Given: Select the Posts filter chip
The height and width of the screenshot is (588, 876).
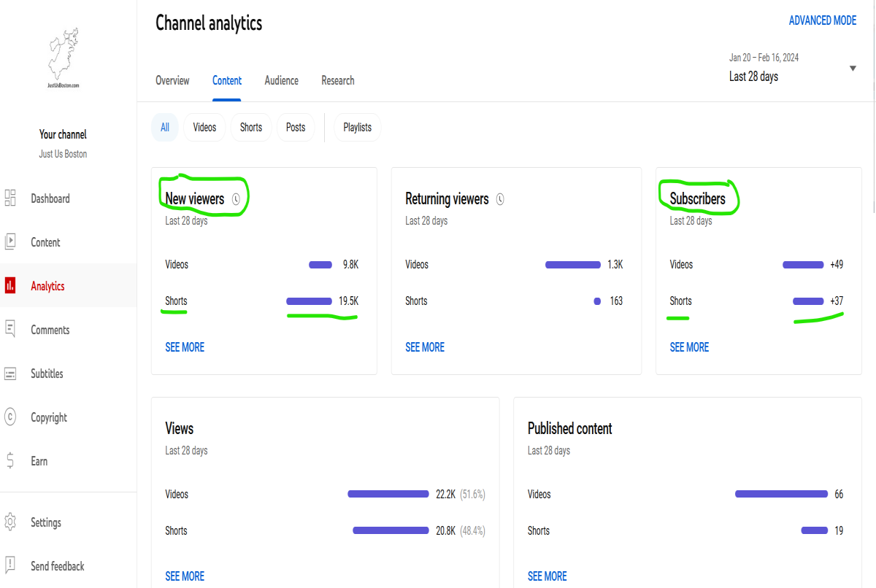Looking at the screenshot, I should coord(296,127).
